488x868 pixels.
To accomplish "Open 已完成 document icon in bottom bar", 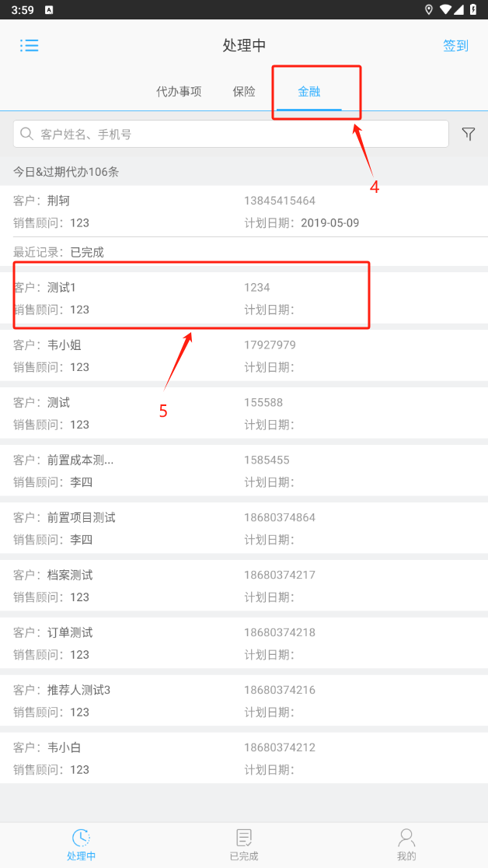I will click(x=244, y=838).
